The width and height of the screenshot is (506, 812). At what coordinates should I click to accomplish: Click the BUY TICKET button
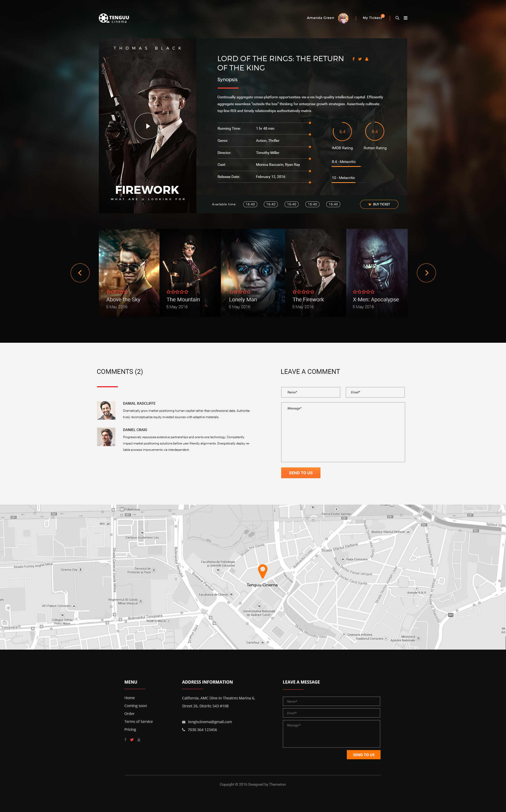[x=379, y=204]
